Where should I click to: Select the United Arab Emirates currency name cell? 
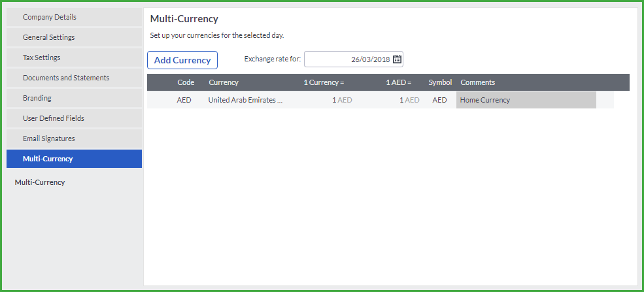246,100
